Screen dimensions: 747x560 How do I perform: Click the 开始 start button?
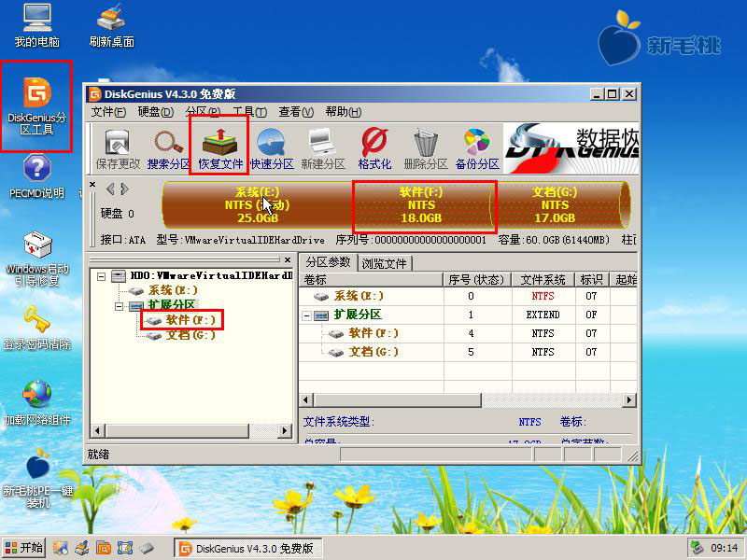24,548
